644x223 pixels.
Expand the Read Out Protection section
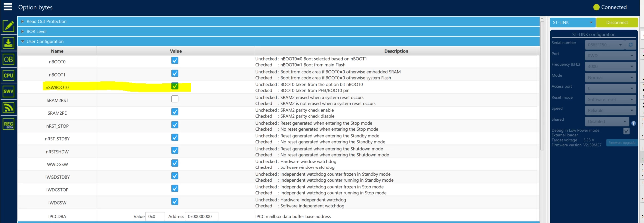click(x=278, y=21)
